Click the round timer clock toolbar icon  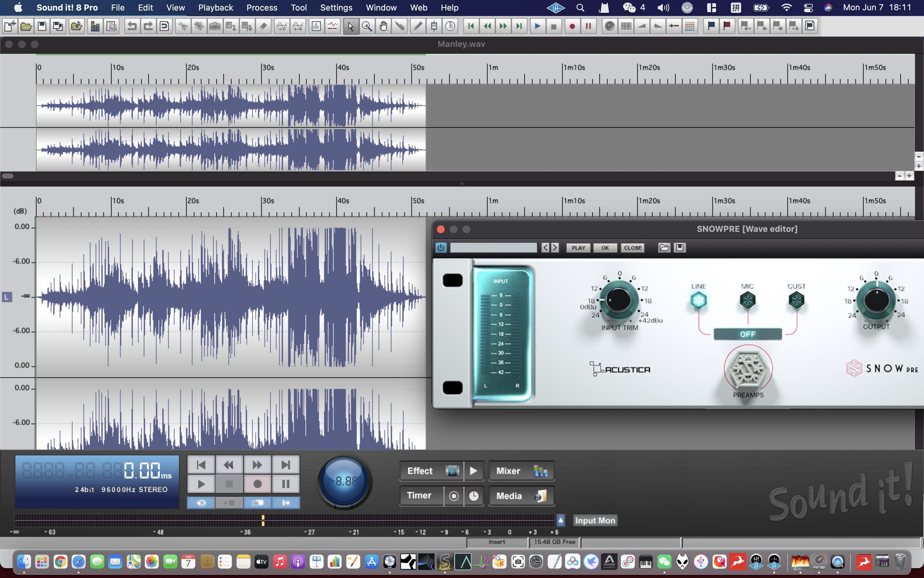point(450,26)
